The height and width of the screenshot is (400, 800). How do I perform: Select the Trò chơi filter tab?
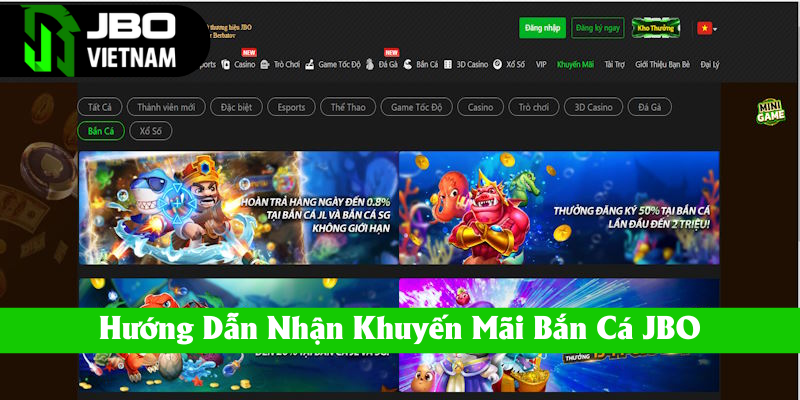pyautogui.click(x=534, y=107)
